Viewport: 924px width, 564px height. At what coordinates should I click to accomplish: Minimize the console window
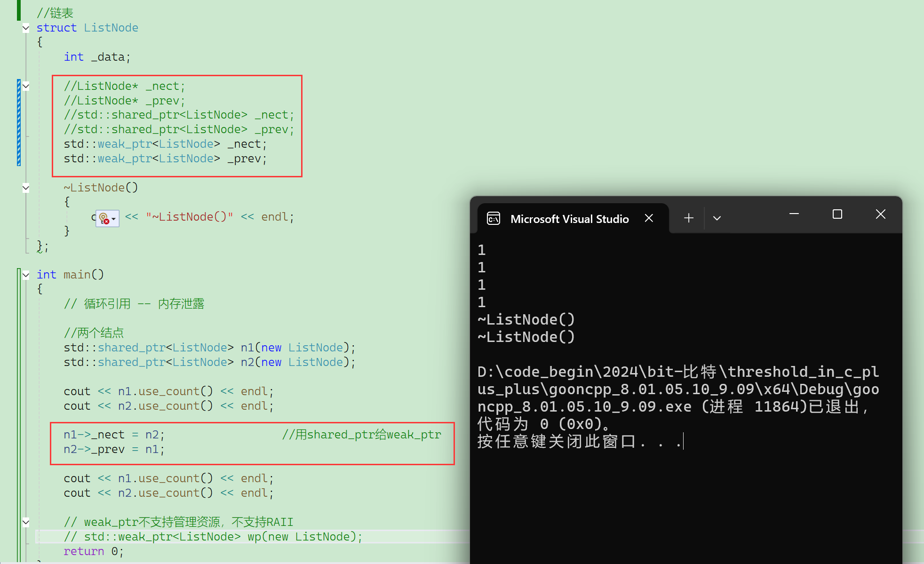point(794,214)
